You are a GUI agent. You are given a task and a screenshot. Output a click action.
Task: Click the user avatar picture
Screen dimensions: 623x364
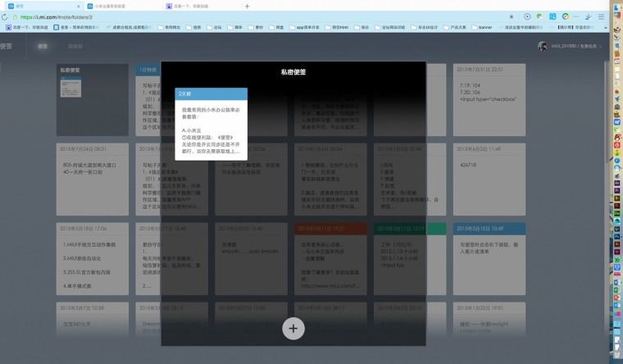(x=543, y=46)
